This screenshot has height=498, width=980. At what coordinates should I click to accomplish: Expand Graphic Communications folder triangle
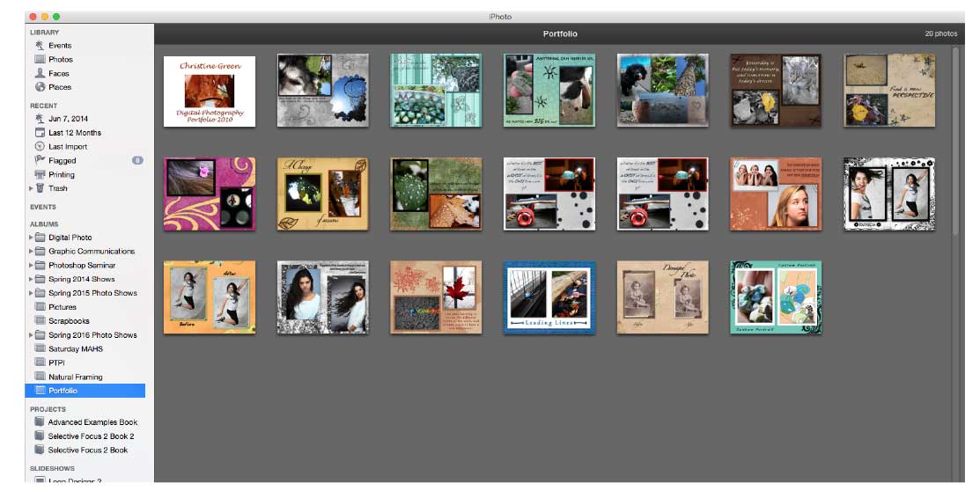coord(31,251)
